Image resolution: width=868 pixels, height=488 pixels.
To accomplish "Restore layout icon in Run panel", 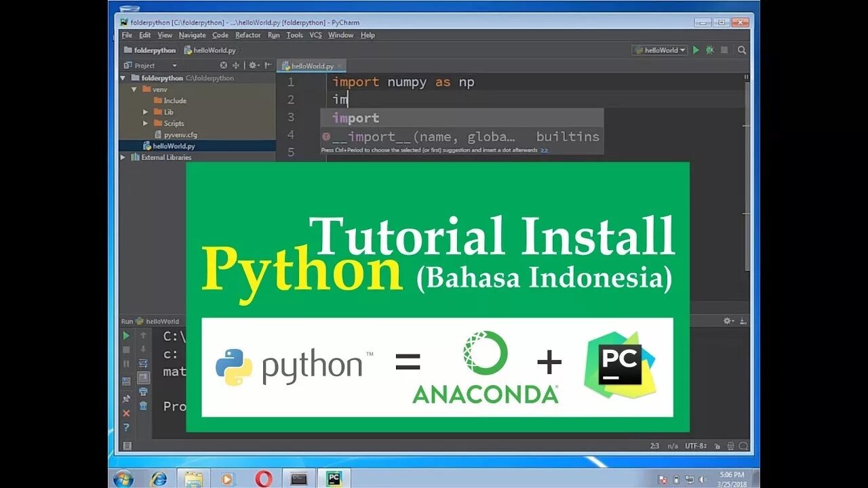I will [126, 382].
